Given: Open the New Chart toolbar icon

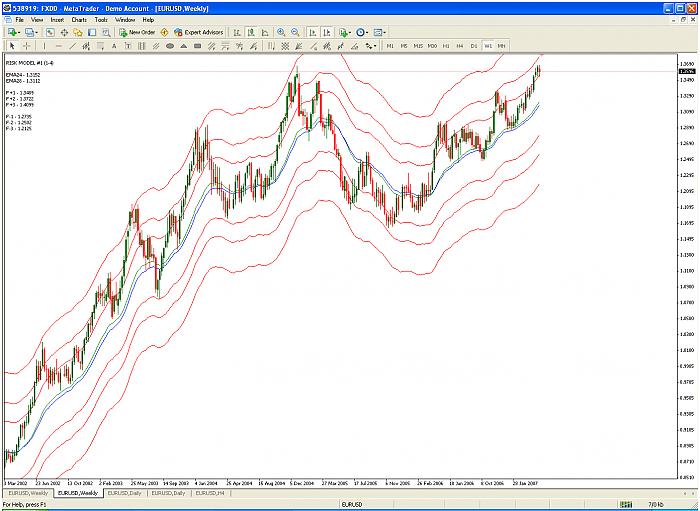Looking at the screenshot, I should 12,32.
